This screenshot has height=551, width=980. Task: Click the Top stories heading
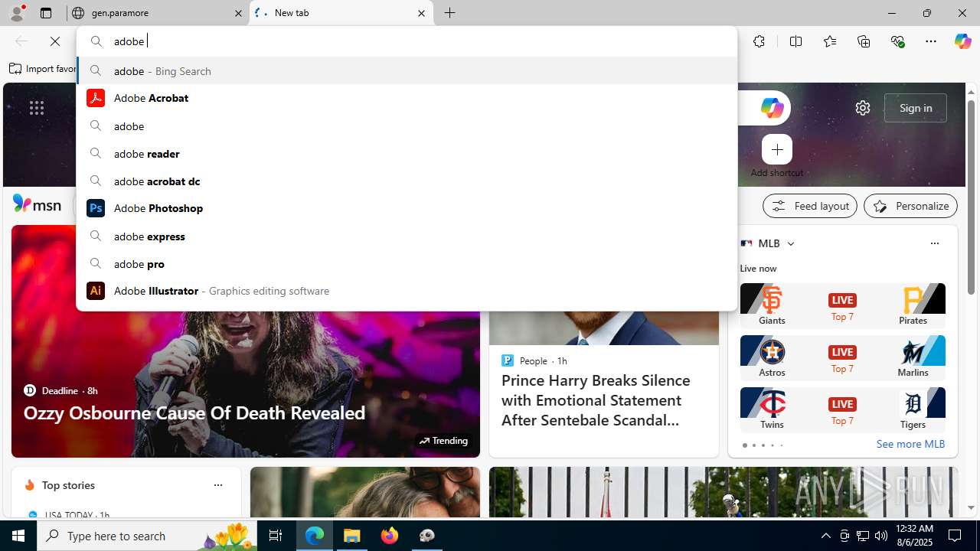pos(68,485)
